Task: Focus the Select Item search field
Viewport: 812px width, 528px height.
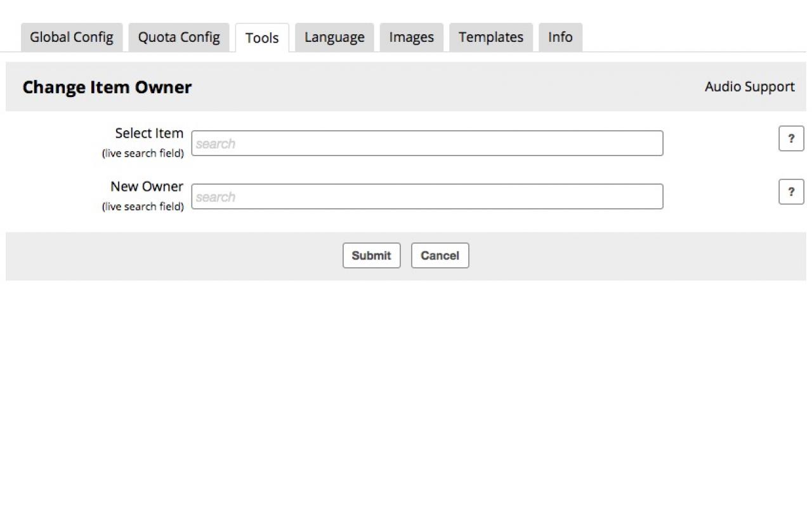Action: pos(427,143)
